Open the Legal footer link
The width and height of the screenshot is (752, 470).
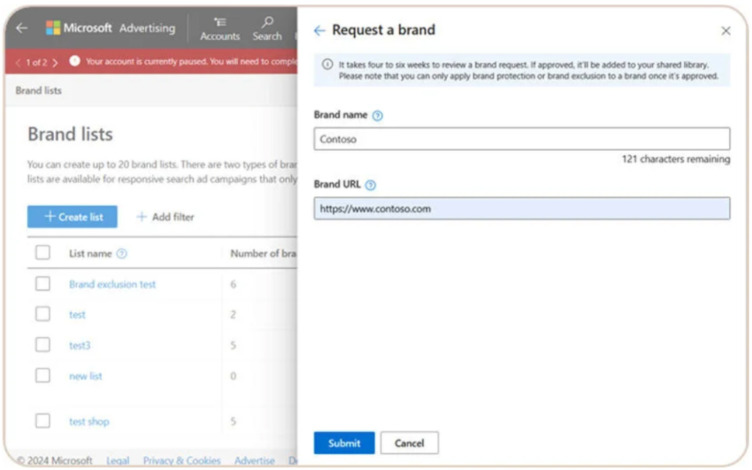click(x=118, y=461)
